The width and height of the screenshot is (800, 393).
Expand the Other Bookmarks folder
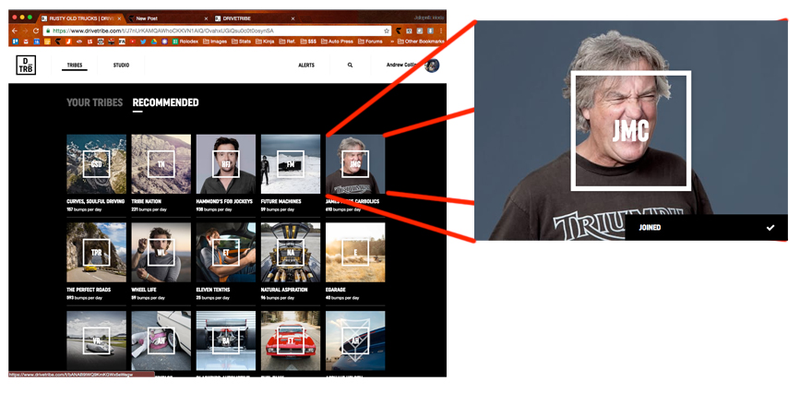pos(421,41)
